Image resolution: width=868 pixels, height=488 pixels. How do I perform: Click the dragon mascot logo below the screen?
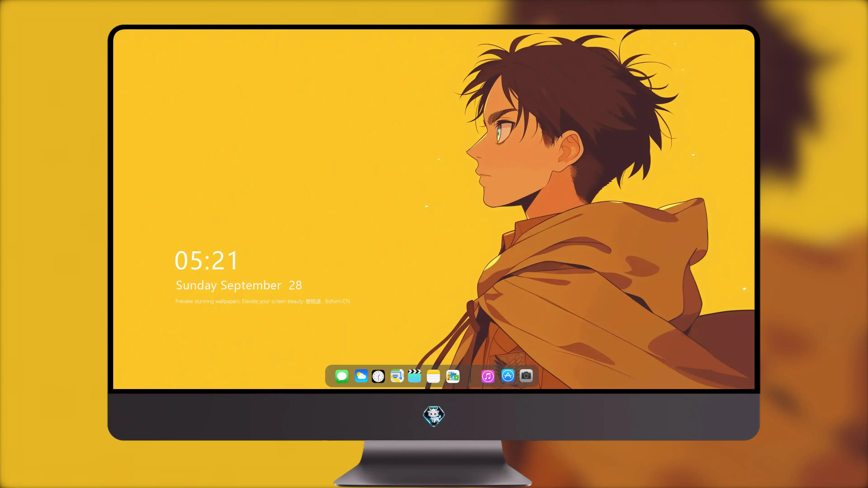coord(434,416)
